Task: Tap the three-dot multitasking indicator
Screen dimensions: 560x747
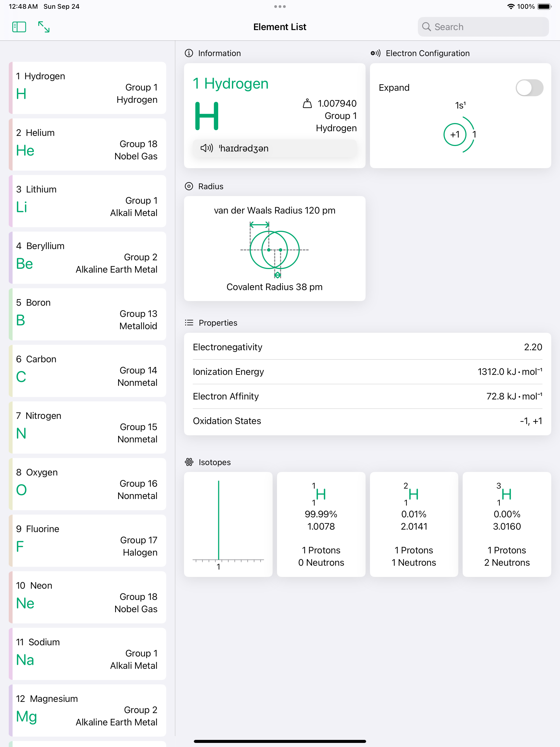Action: click(280, 6)
